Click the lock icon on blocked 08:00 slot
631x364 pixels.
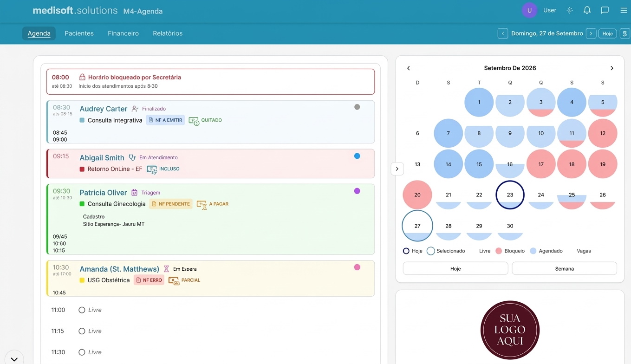(82, 77)
